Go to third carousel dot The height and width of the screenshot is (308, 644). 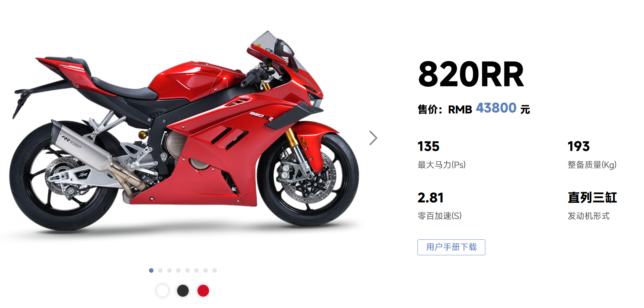[169, 270]
